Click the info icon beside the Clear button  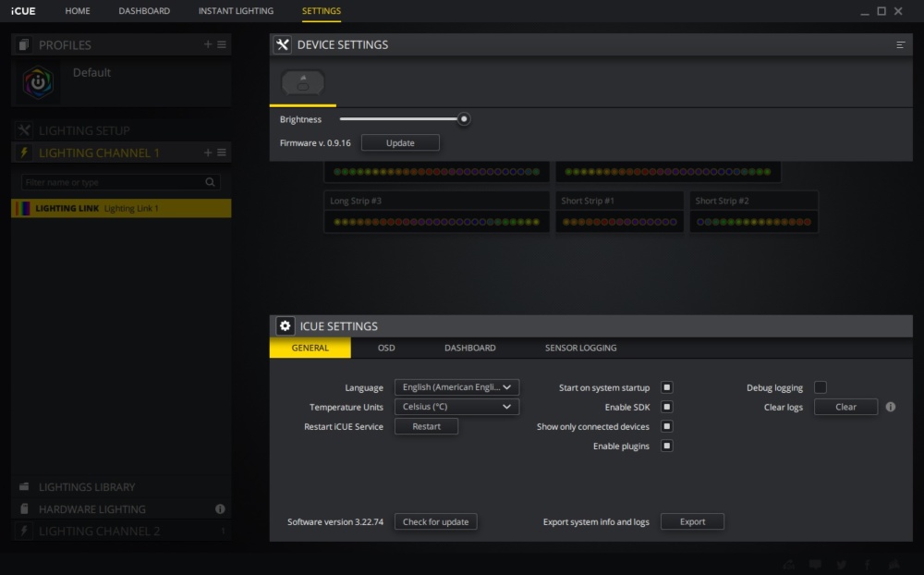pos(891,407)
